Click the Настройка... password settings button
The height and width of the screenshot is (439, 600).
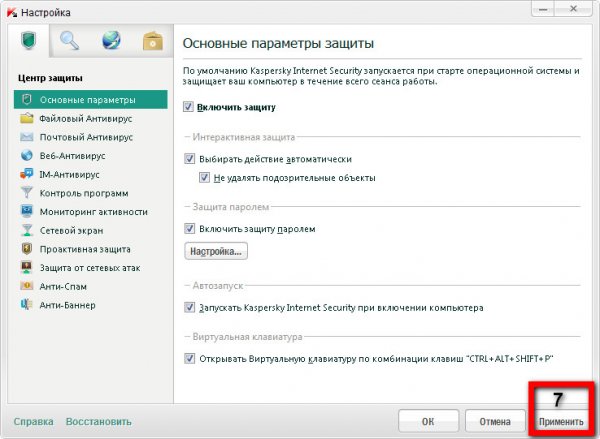[216, 251]
